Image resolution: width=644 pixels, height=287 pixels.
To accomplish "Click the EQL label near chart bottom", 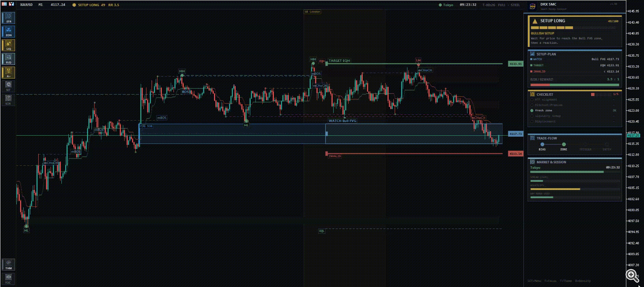I will click(322, 231).
